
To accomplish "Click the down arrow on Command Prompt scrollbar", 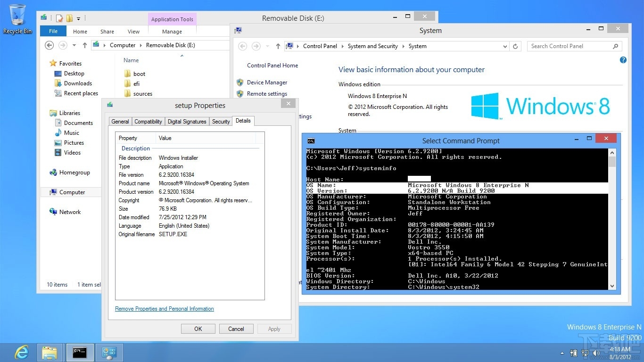I will click(612, 286).
